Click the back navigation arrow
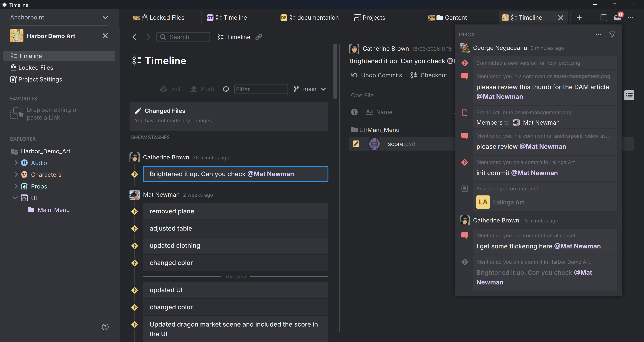The image size is (644, 342). pos(134,37)
